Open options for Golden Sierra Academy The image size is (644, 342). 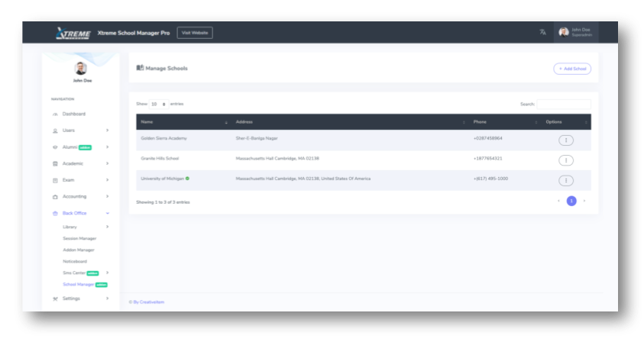click(x=565, y=140)
